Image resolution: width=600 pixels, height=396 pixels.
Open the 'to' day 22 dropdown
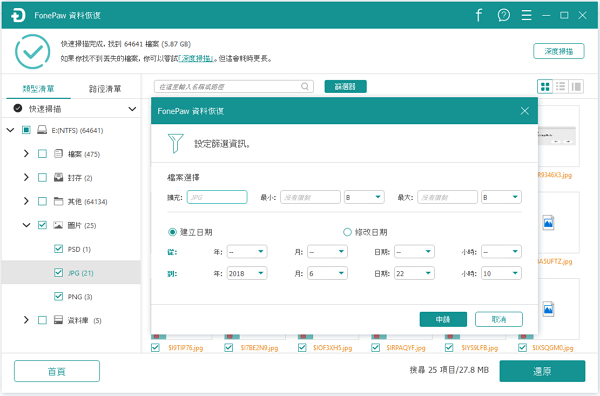(x=414, y=273)
